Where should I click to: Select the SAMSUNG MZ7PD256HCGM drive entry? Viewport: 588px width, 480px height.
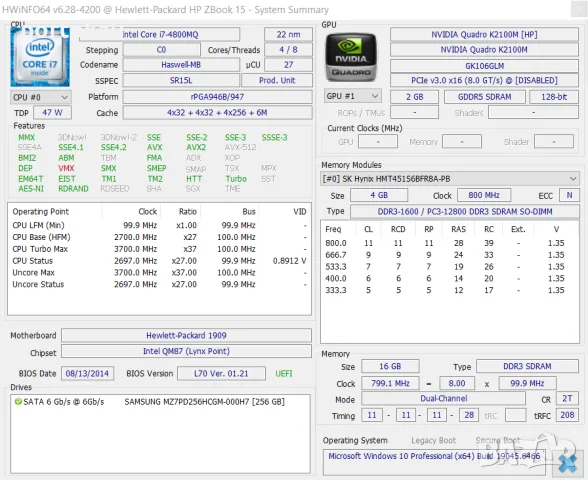pos(204,402)
